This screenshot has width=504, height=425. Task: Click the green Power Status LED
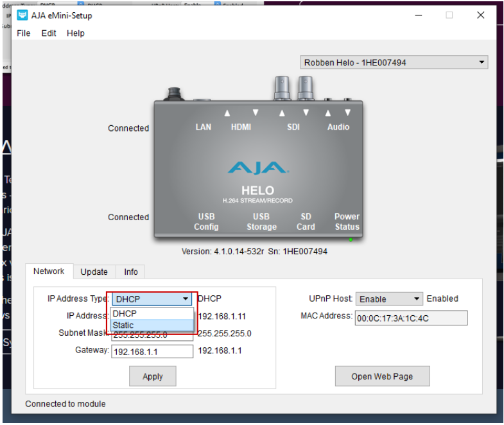(351, 240)
